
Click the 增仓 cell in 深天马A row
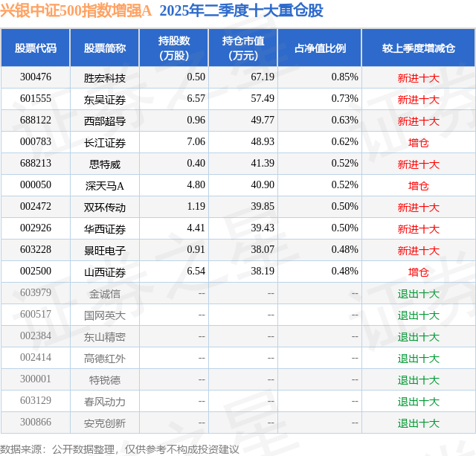point(418,186)
